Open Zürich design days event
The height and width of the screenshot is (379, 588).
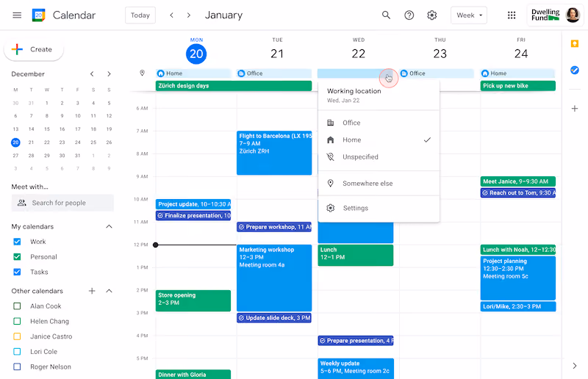234,86
